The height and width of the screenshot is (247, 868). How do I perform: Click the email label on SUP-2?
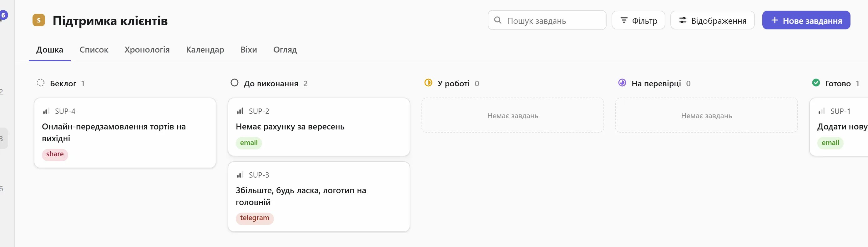(x=249, y=143)
